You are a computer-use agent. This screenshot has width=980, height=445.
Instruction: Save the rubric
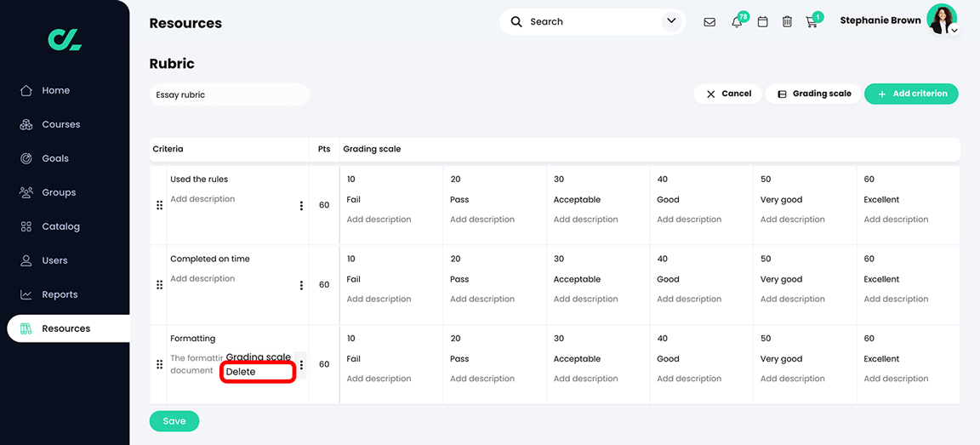tap(174, 421)
